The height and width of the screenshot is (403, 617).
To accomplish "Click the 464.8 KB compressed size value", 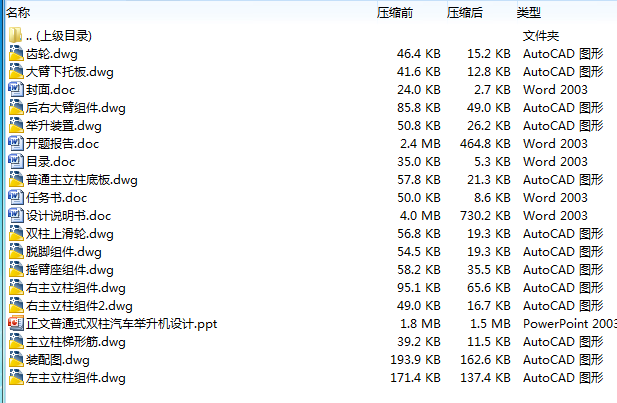I will (485, 144).
